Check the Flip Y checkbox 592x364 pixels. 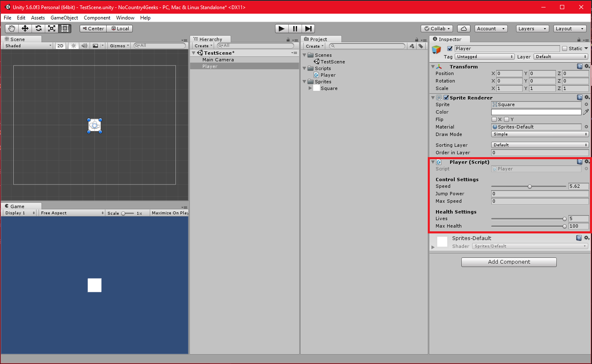click(x=507, y=119)
